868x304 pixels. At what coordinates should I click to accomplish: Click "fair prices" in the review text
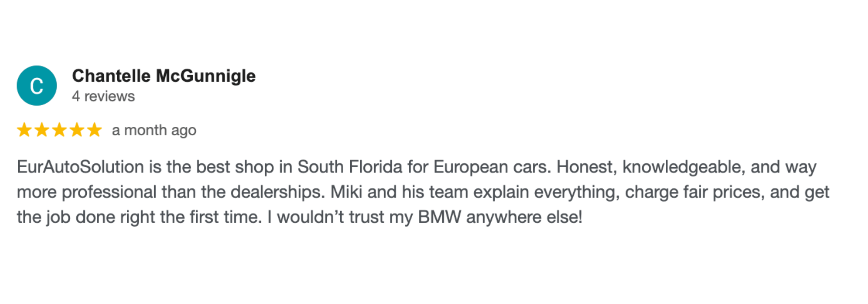(x=724, y=192)
